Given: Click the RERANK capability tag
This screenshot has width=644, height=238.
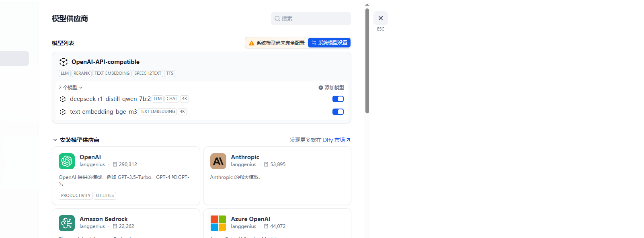Looking at the screenshot, I should [82, 74].
